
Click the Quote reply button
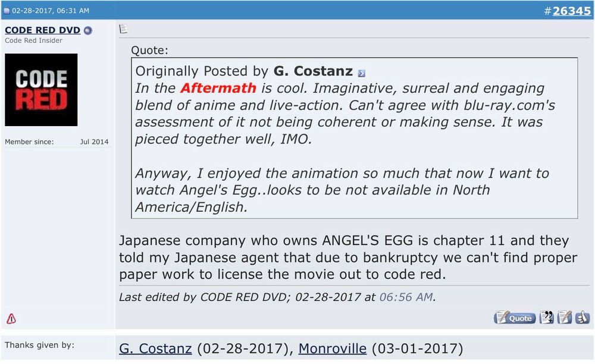(515, 318)
